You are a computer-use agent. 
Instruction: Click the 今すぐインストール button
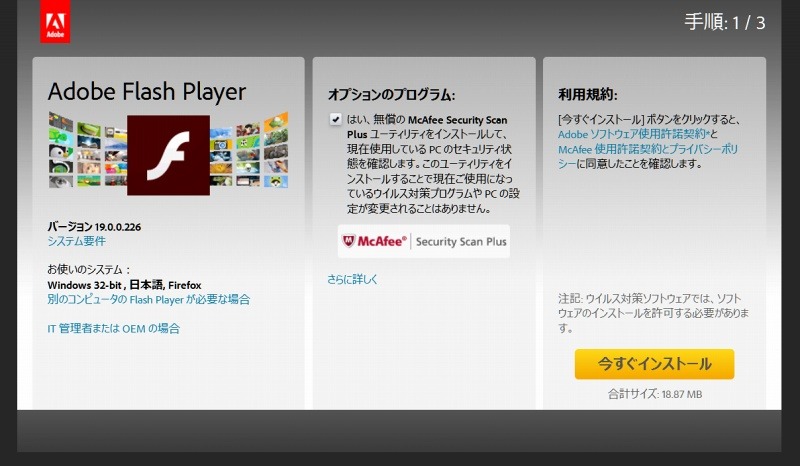point(654,364)
